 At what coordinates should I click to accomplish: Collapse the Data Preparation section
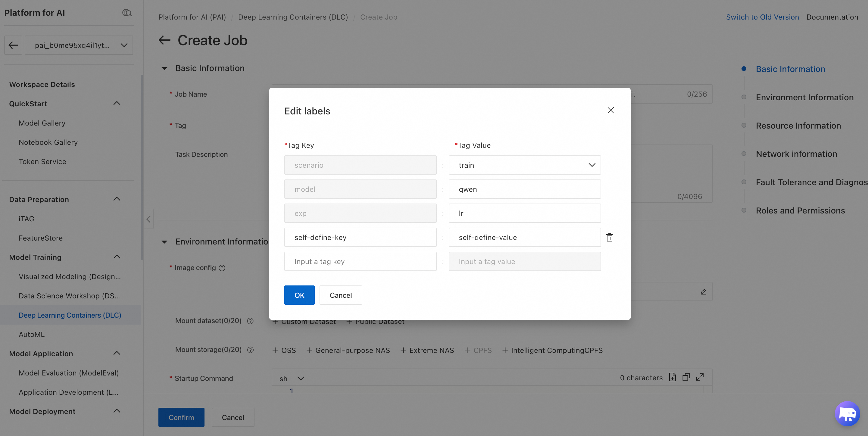pos(117,199)
